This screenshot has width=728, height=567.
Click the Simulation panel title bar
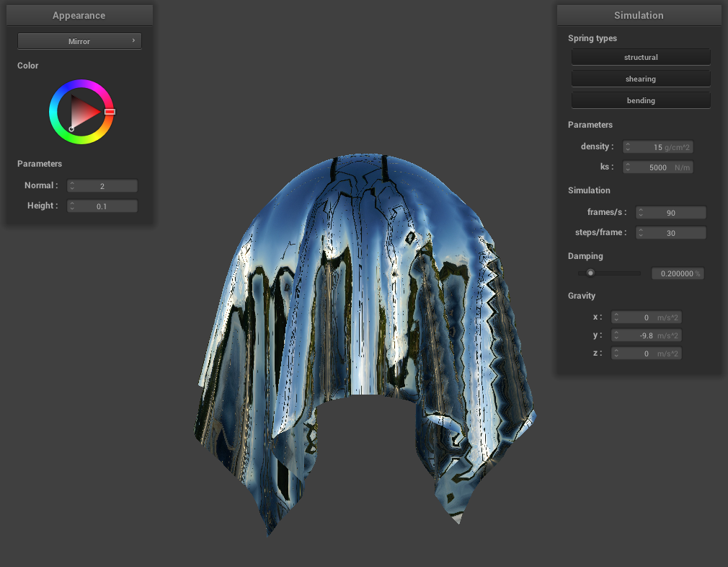coord(639,15)
